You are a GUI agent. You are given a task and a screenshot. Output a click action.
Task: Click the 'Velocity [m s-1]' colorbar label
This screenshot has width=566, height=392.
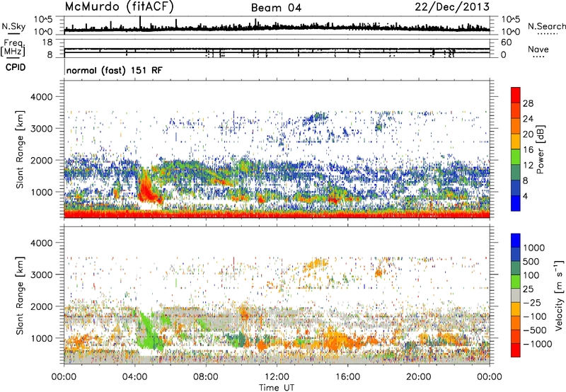tap(559, 295)
